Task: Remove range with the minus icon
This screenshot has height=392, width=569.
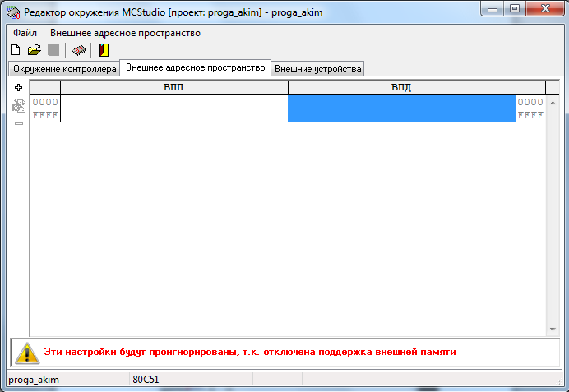Action: [19, 123]
